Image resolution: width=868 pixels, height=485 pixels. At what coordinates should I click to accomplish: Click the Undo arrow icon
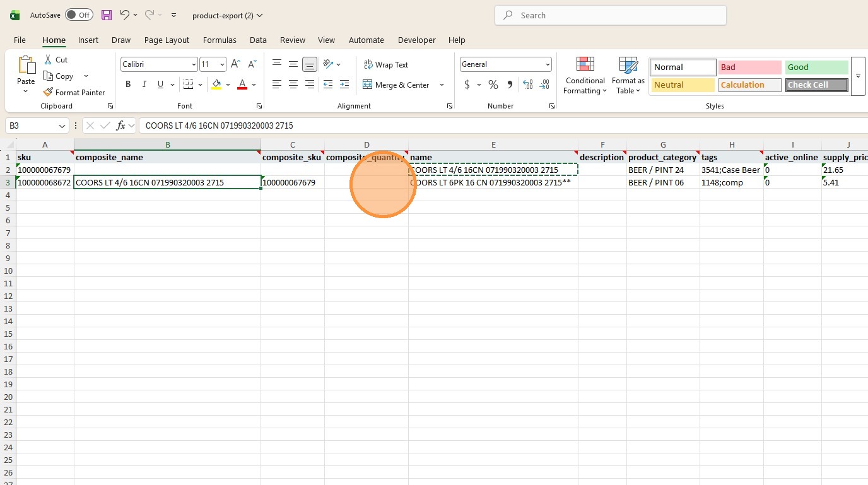[124, 15]
